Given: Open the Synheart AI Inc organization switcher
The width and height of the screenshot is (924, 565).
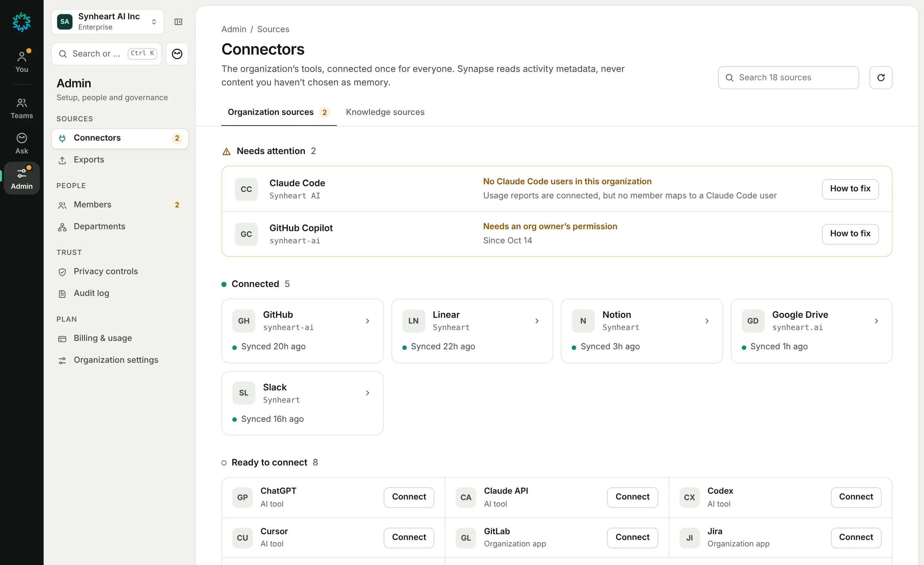Looking at the screenshot, I should (108, 22).
